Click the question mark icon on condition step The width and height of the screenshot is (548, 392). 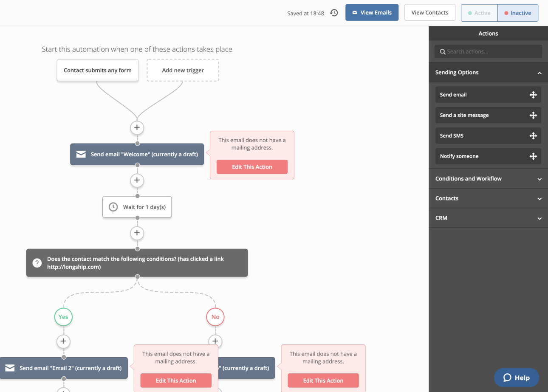pos(37,263)
